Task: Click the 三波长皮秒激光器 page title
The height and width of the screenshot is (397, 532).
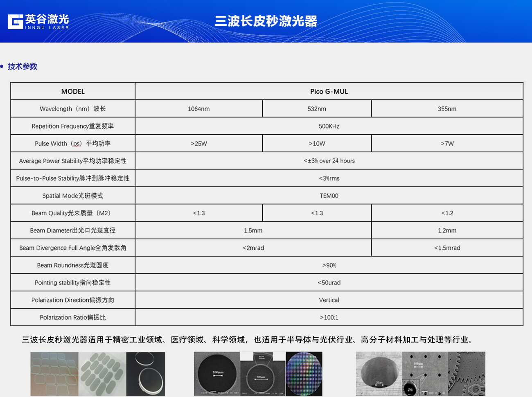Action: [x=266, y=21]
